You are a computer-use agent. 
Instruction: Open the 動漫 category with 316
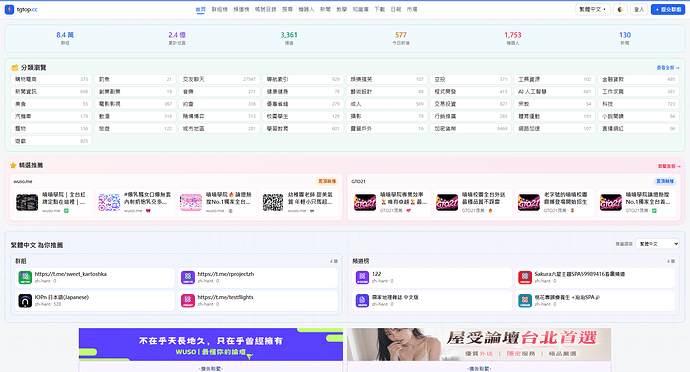coord(135,116)
